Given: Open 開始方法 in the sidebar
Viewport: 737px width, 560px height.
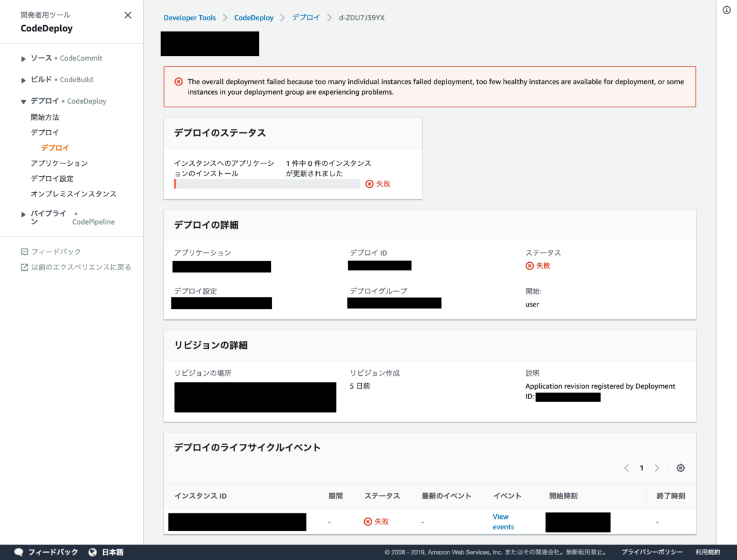Looking at the screenshot, I should (x=45, y=117).
